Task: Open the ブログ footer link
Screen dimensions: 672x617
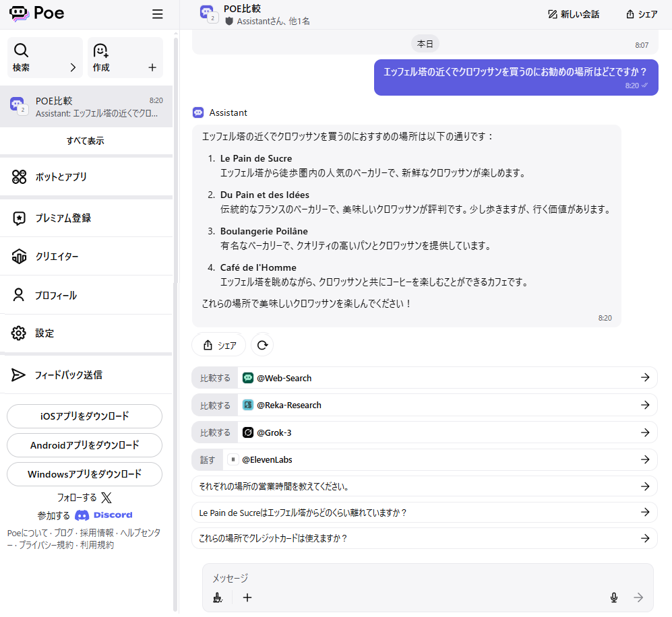Action: coord(63,533)
